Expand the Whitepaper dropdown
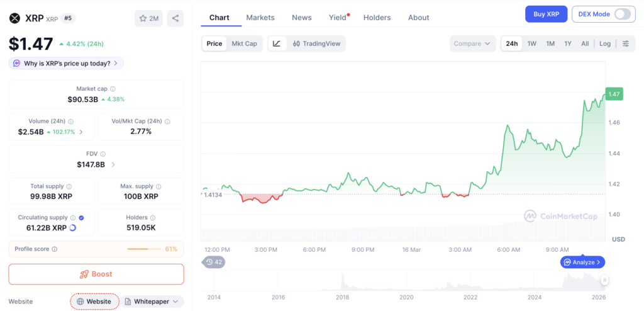 [152, 302]
